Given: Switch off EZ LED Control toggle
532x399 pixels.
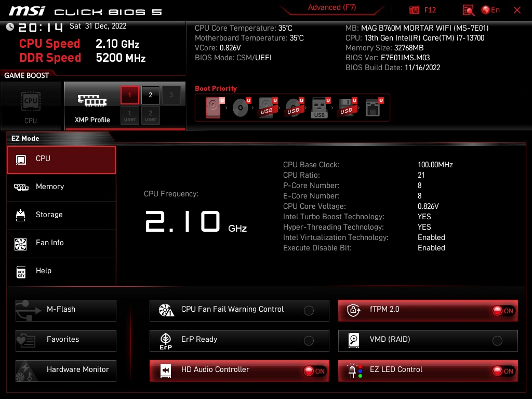Looking at the screenshot, I should click(503, 371).
